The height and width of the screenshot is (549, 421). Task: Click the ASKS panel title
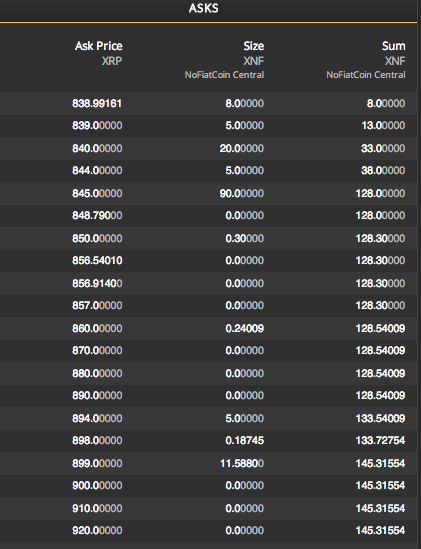[x=203, y=8]
